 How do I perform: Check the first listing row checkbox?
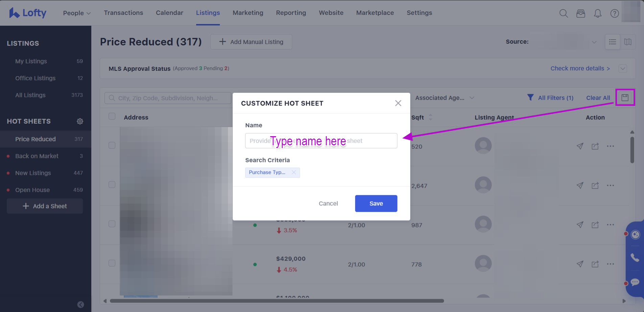(112, 145)
